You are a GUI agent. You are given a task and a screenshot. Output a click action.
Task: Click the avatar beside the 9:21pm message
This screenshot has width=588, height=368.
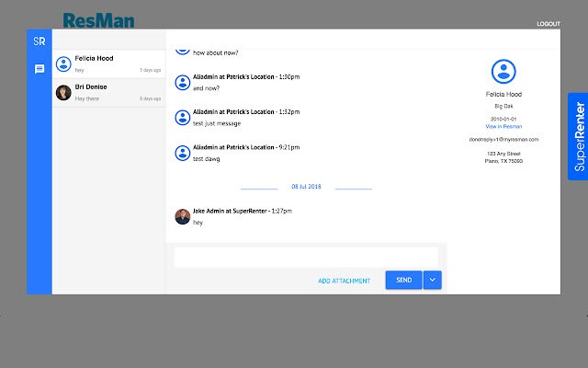click(x=183, y=153)
